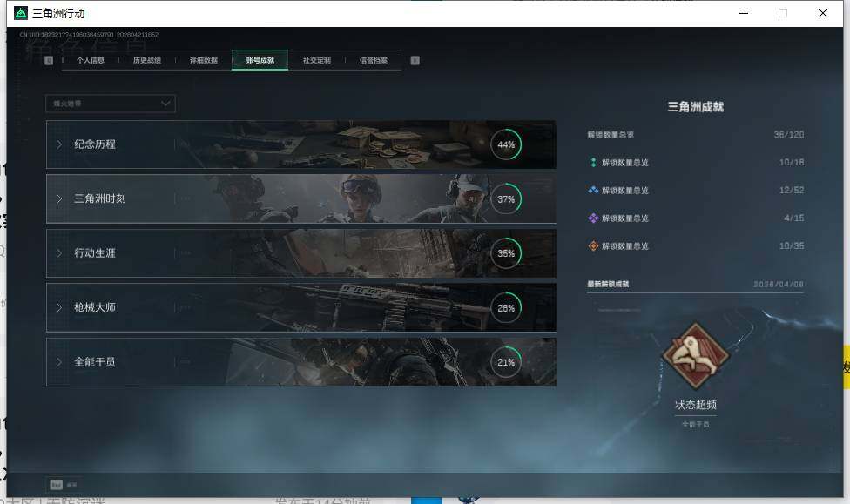The height and width of the screenshot is (504, 850).
Task: Expand the 纪念历程 achievement row chevron
Action: coord(59,144)
